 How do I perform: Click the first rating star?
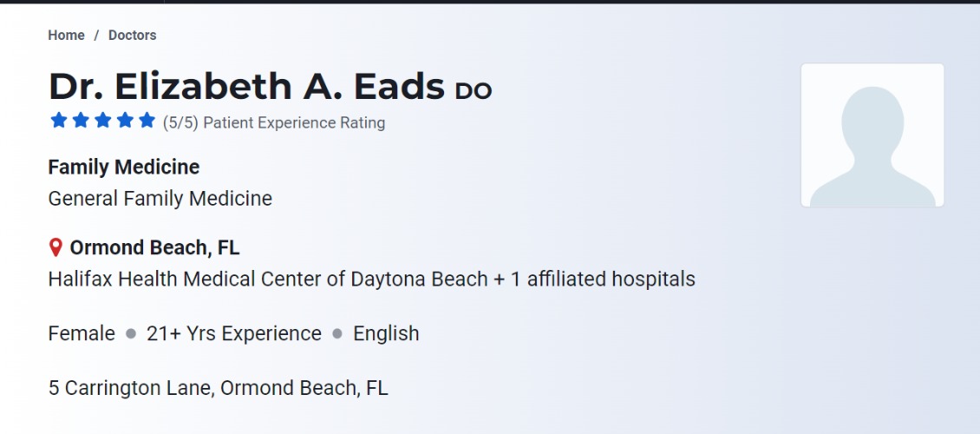(x=58, y=121)
